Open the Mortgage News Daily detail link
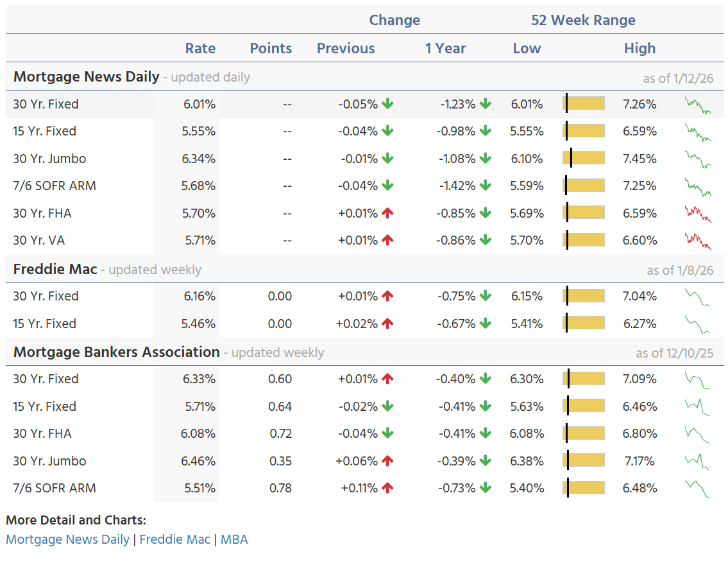The height and width of the screenshot is (563, 728). click(68, 539)
